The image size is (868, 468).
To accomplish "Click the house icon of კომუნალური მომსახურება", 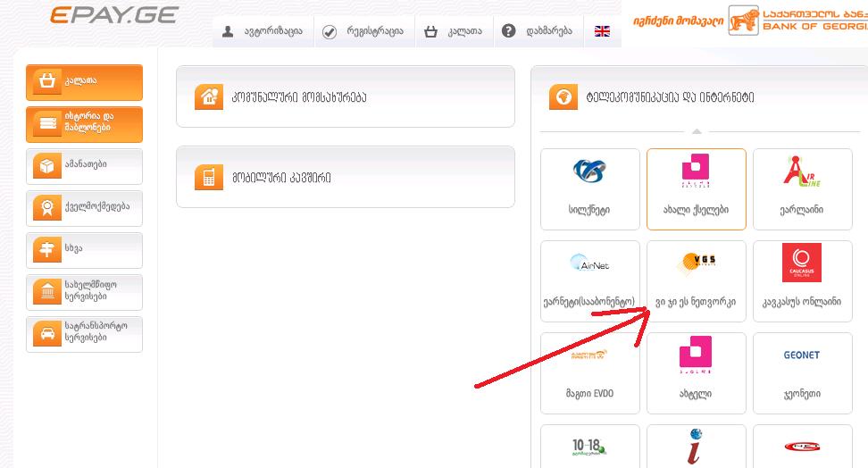I will pos(209,97).
